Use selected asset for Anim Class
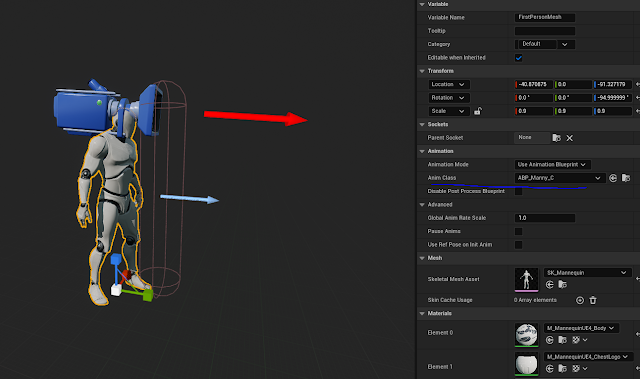This screenshot has width=640, height=379. coord(613,178)
